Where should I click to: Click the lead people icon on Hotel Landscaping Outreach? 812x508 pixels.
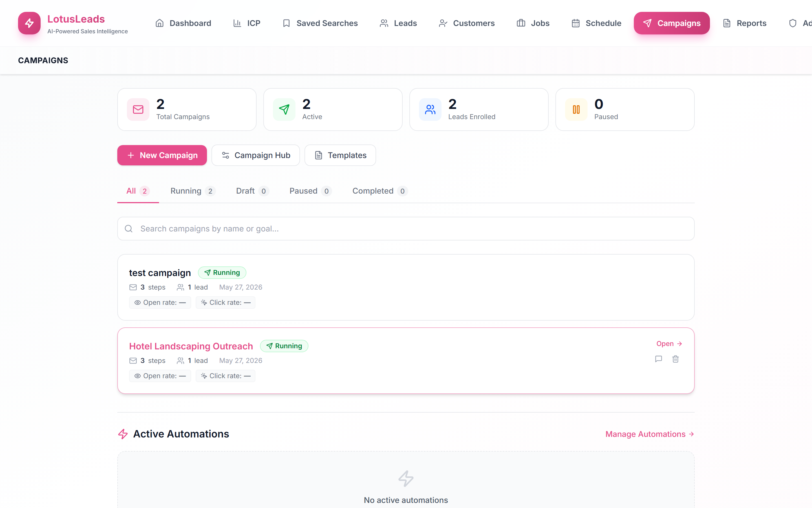pyautogui.click(x=180, y=360)
